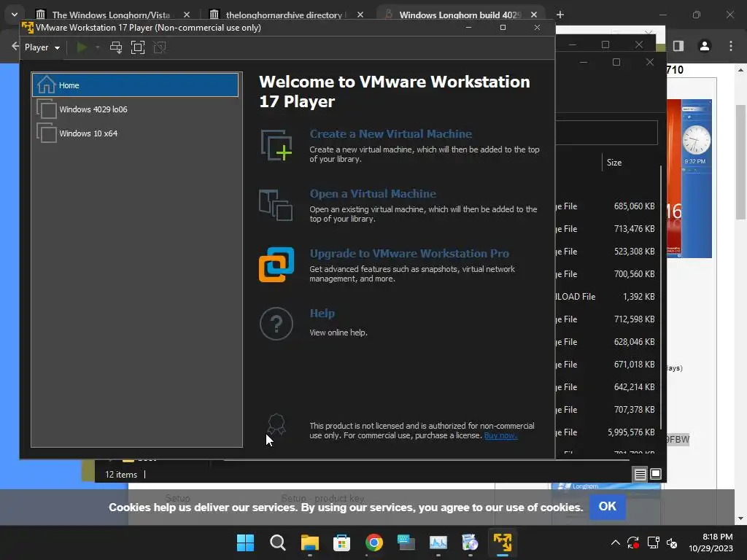This screenshot has height=560, width=747.
Task: Click the VMware Player taskbar icon
Action: (502, 542)
